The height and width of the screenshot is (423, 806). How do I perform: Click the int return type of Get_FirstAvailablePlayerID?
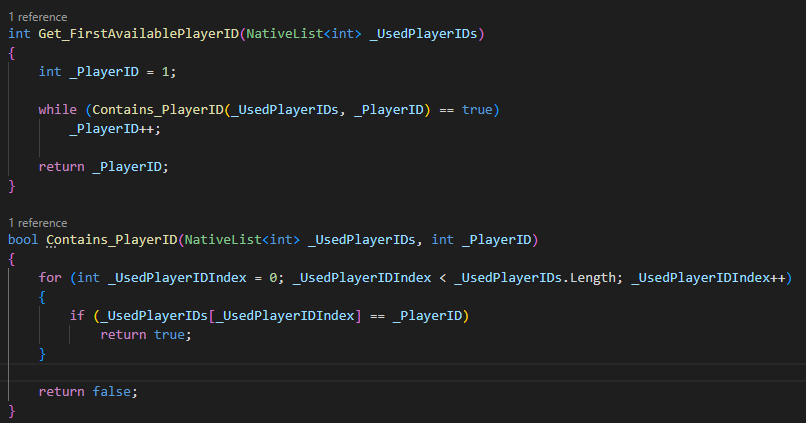pyautogui.click(x=20, y=34)
